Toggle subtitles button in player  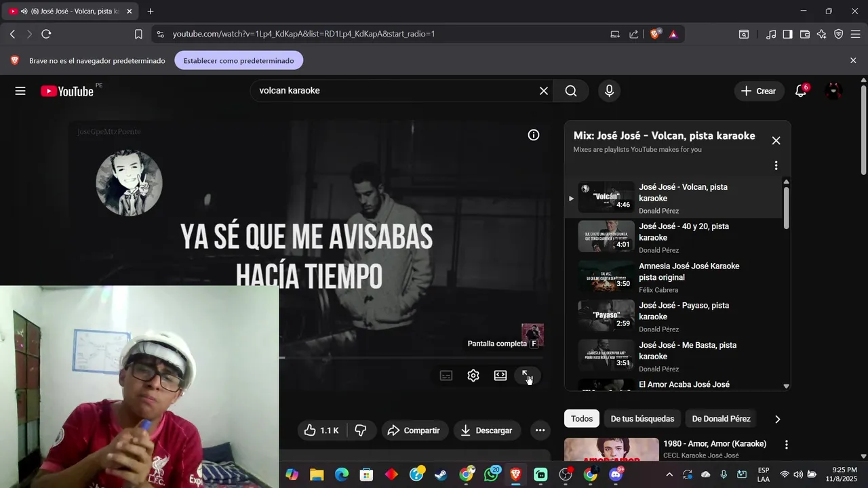[x=446, y=375]
